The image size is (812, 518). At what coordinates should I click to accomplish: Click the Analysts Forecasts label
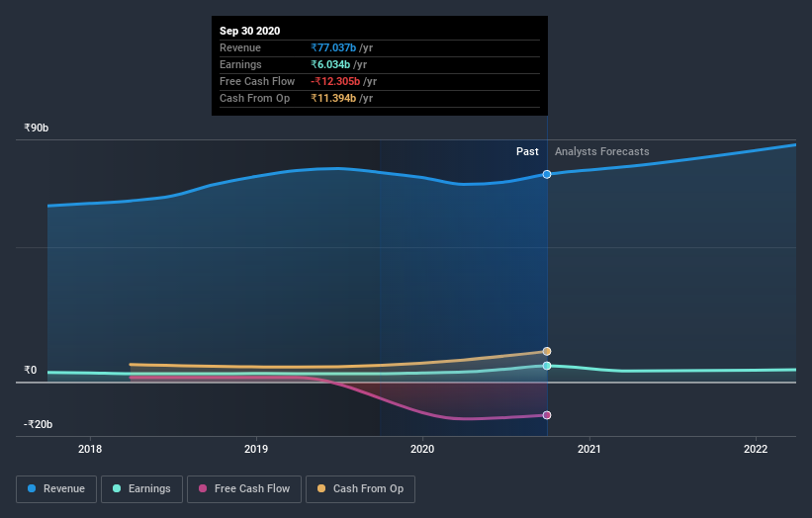601,151
